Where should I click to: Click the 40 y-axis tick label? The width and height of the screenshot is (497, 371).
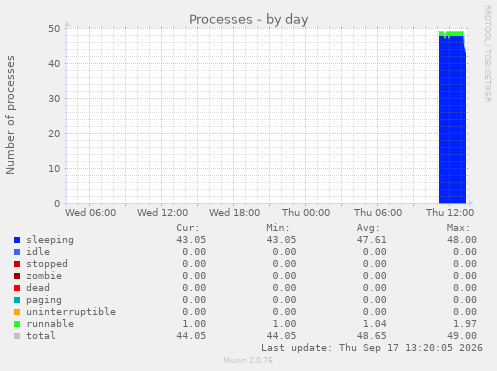pyautogui.click(x=54, y=64)
